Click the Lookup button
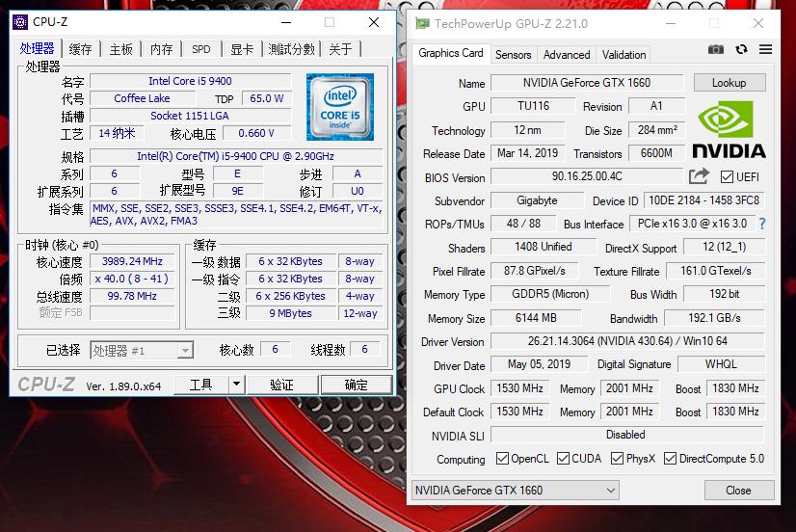Viewport: 796px width, 532px height. coord(729,83)
